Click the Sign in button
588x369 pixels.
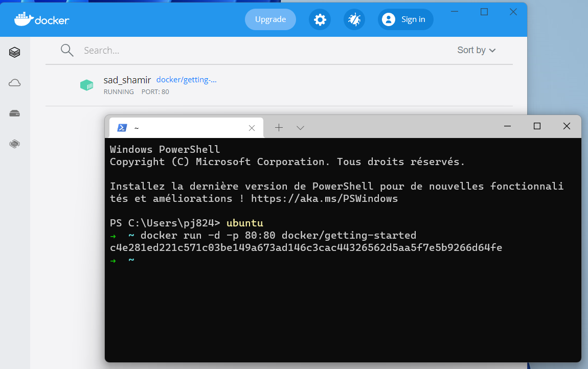405,19
